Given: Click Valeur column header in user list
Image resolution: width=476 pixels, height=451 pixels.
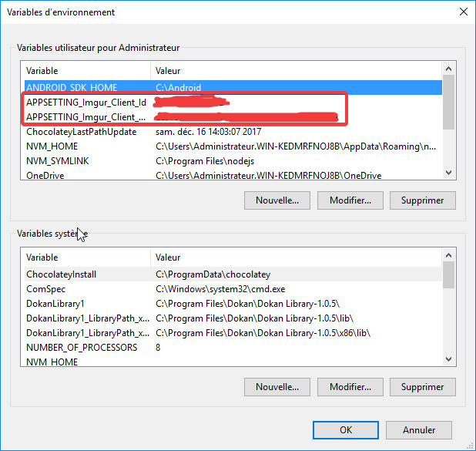Looking at the screenshot, I should click(x=296, y=71).
